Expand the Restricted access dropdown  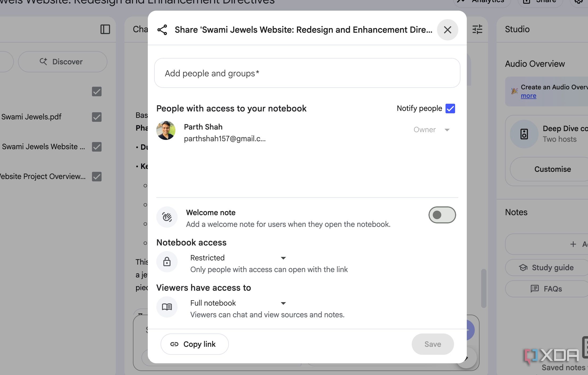(x=238, y=258)
